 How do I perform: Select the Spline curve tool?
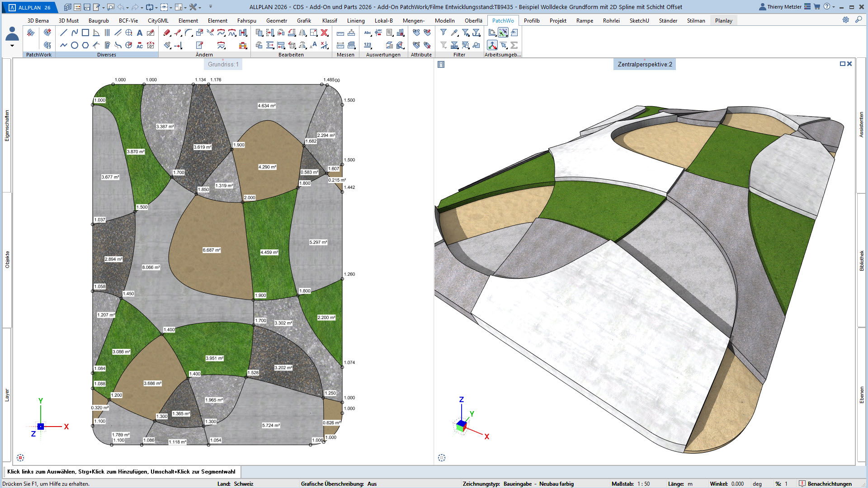point(75,33)
